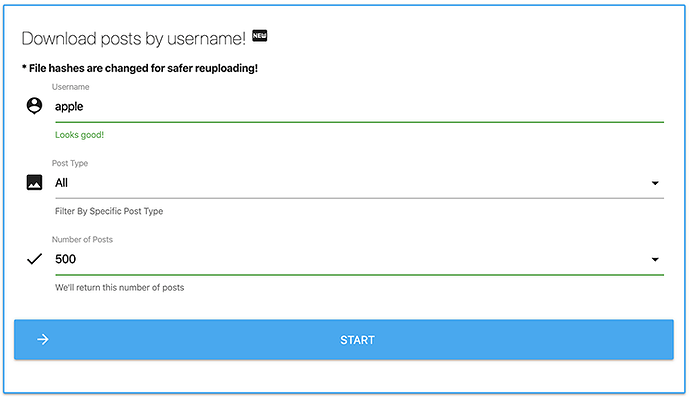This screenshot has width=690, height=397.
Task: Click the dropdown arrow on the Post Type row
Action: (x=655, y=183)
